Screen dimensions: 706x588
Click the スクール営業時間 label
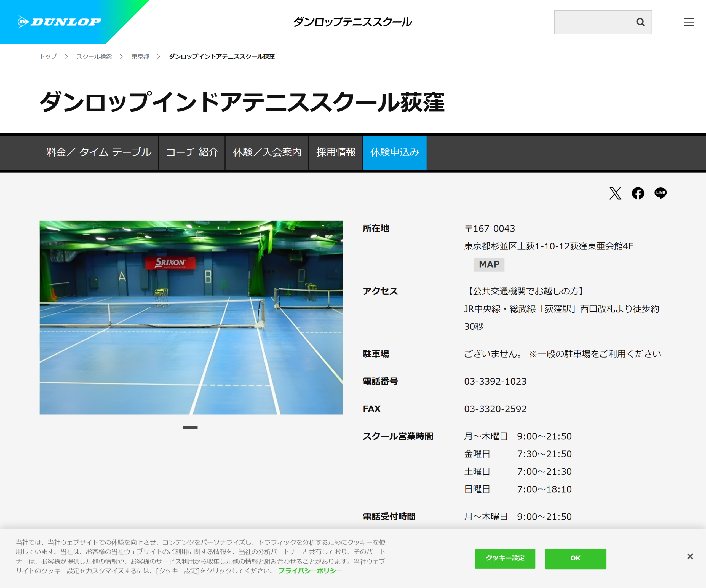pos(398,436)
